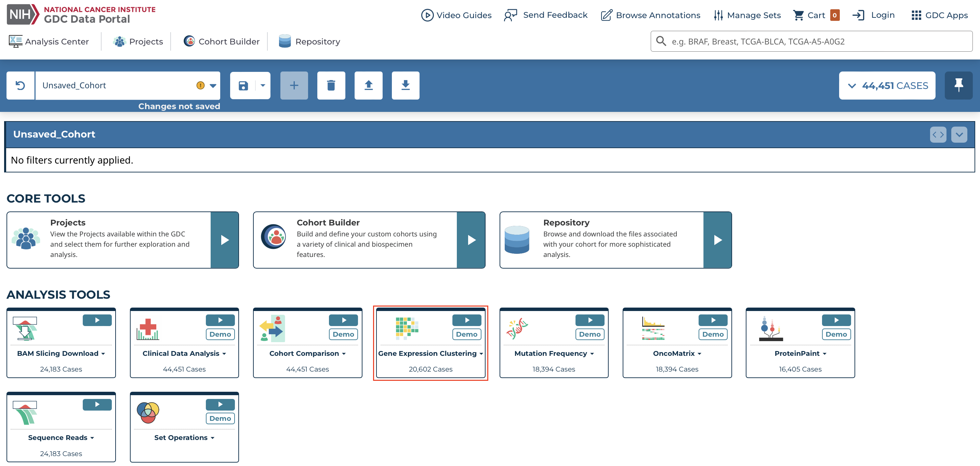This screenshot has height=466, width=980.
Task: Click the delete cohort trash icon
Action: tap(331, 86)
